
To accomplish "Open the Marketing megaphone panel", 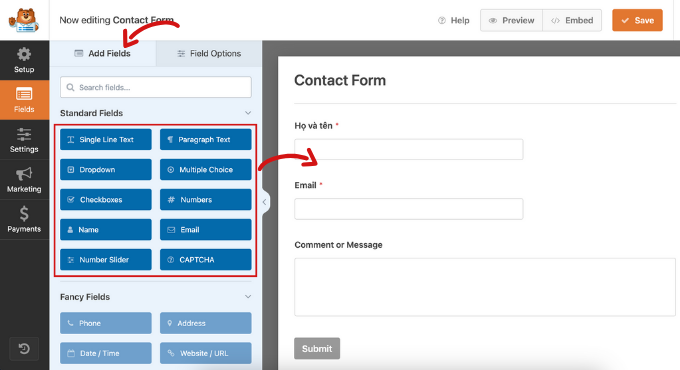I will coord(24,180).
